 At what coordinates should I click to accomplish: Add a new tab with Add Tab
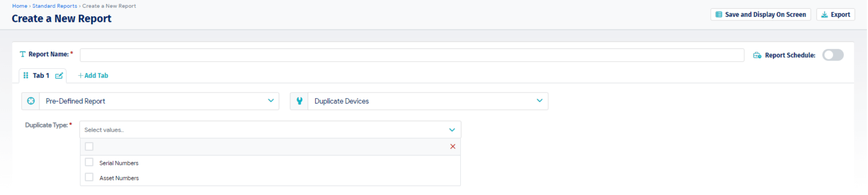(x=93, y=75)
